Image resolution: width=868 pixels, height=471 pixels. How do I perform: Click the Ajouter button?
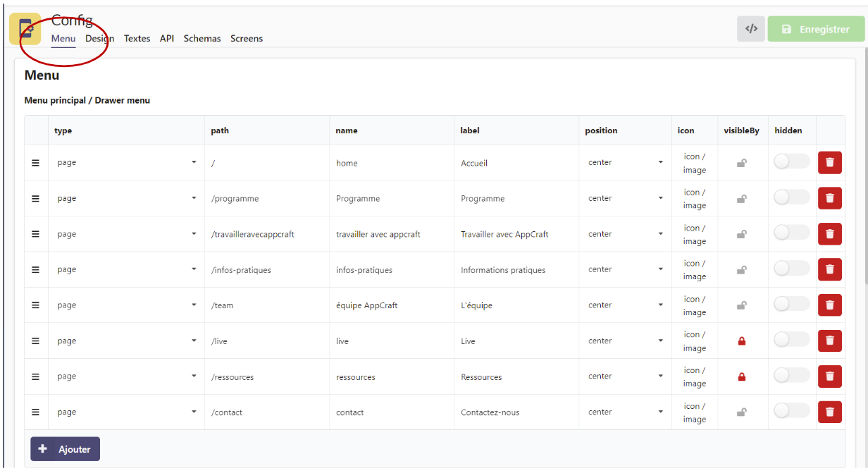coord(65,449)
